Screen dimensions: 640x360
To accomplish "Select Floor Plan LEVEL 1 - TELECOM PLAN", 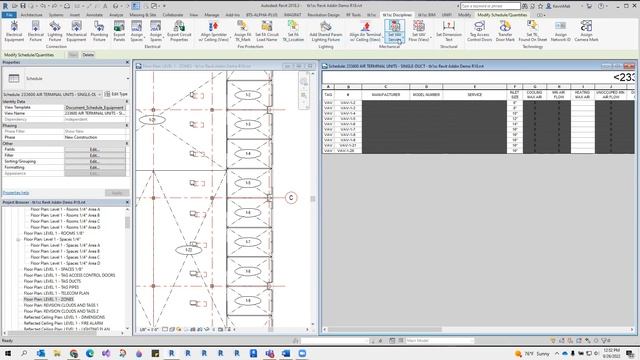I will click(x=56, y=293).
